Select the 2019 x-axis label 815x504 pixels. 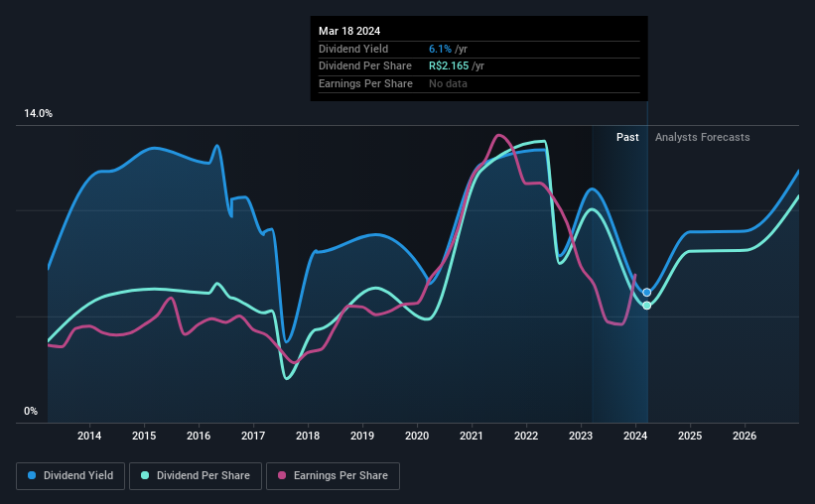click(362, 436)
